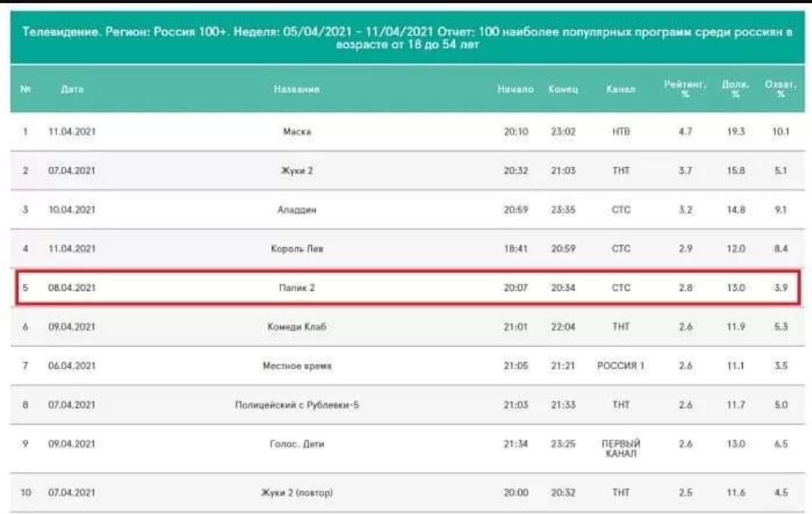Open the "Аладдин" program entry
This screenshot has width=812, height=514.
pyautogui.click(x=297, y=210)
